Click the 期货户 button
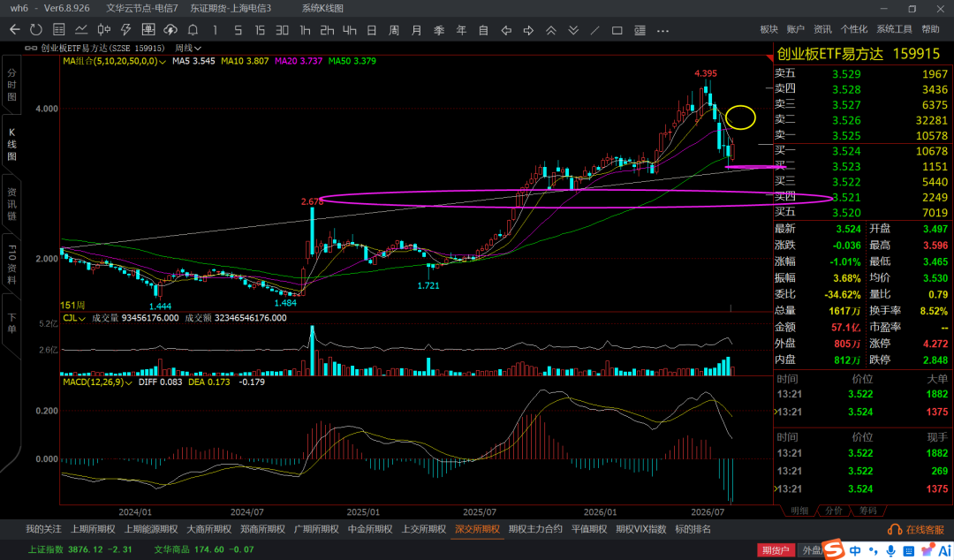This screenshot has height=560, width=954. [776, 551]
